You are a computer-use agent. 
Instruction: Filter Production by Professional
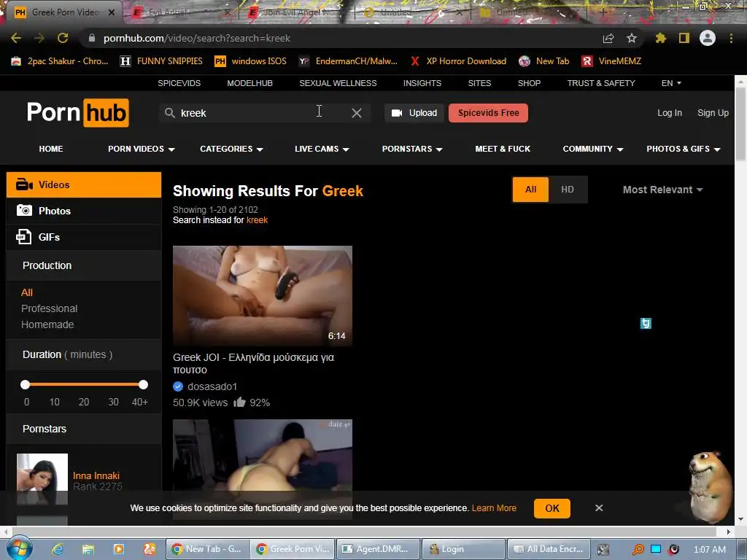coord(49,308)
